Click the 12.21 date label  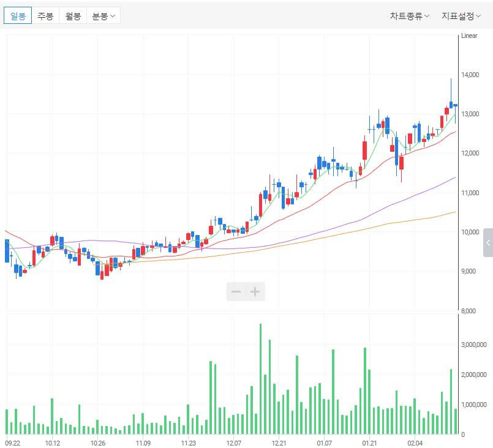(x=279, y=443)
